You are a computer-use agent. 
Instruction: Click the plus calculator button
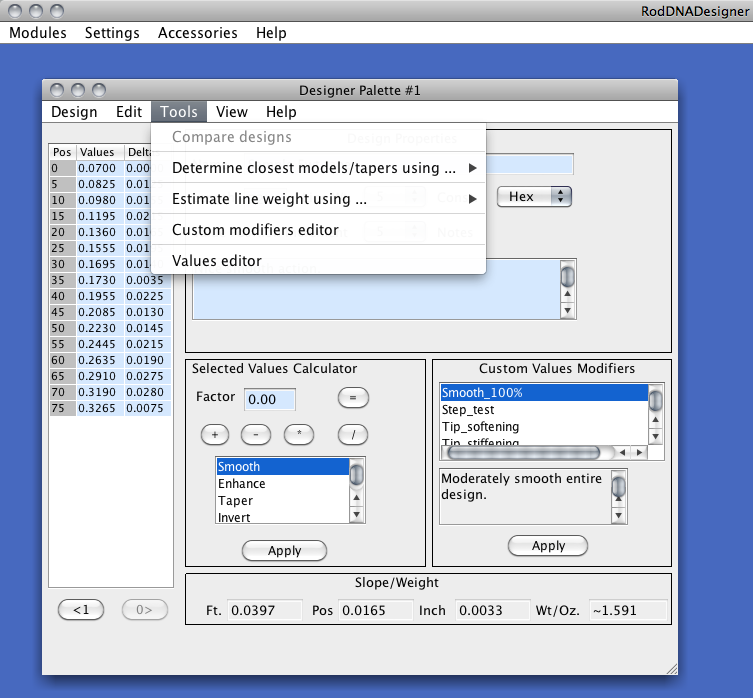click(x=215, y=435)
